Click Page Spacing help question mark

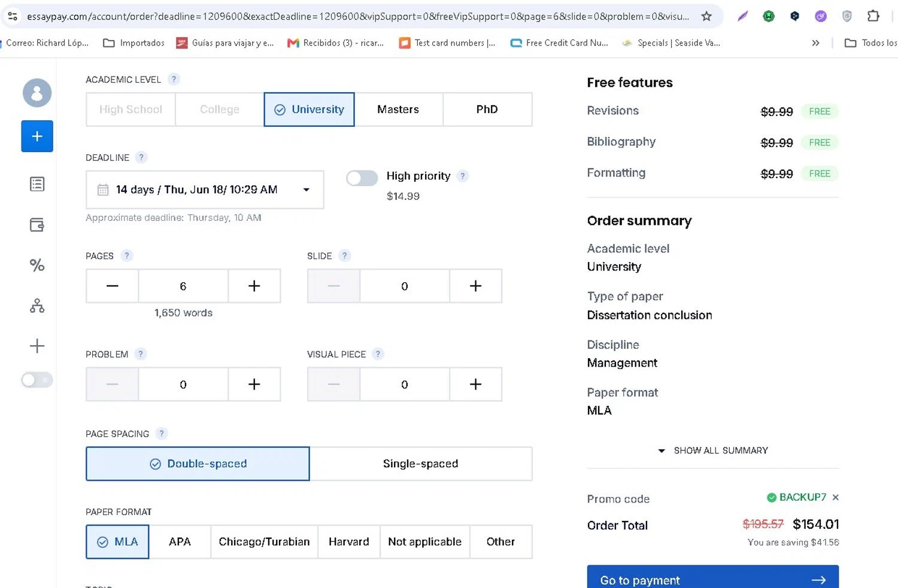pos(161,434)
